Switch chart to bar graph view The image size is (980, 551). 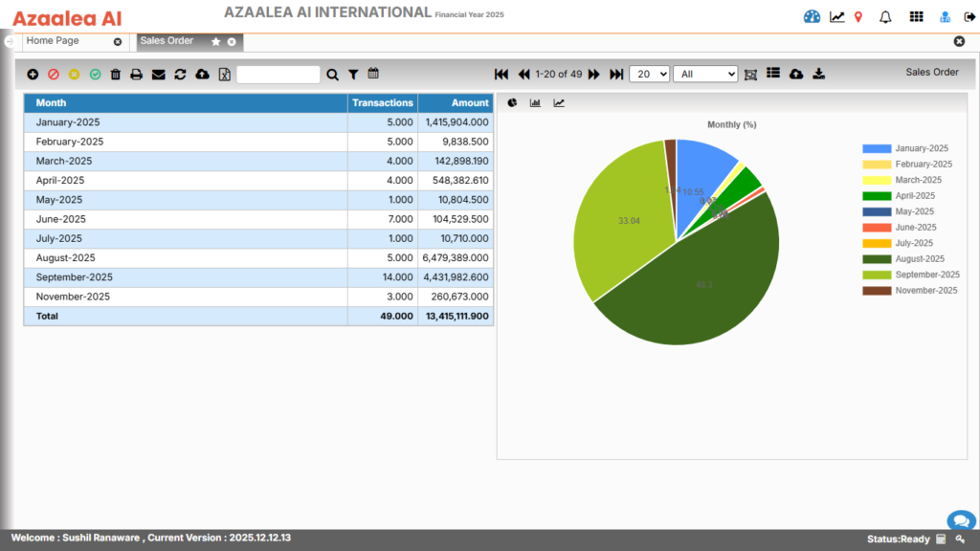[x=535, y=102]
